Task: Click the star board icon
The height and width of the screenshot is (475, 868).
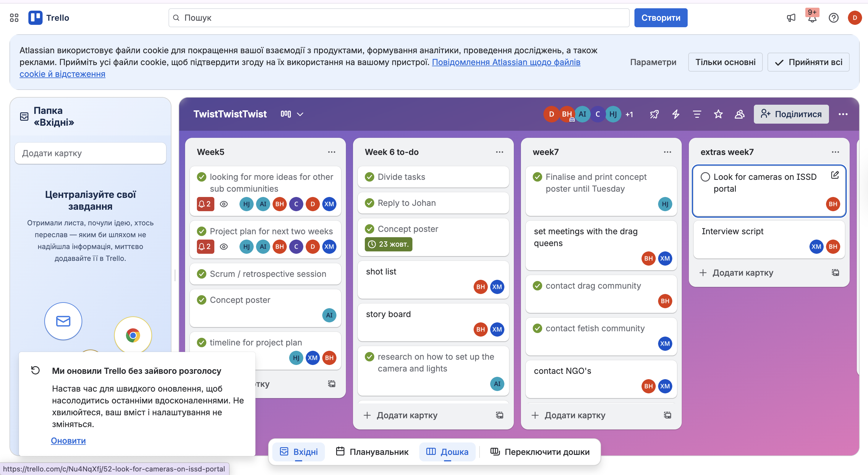Action: pos(718,114)
